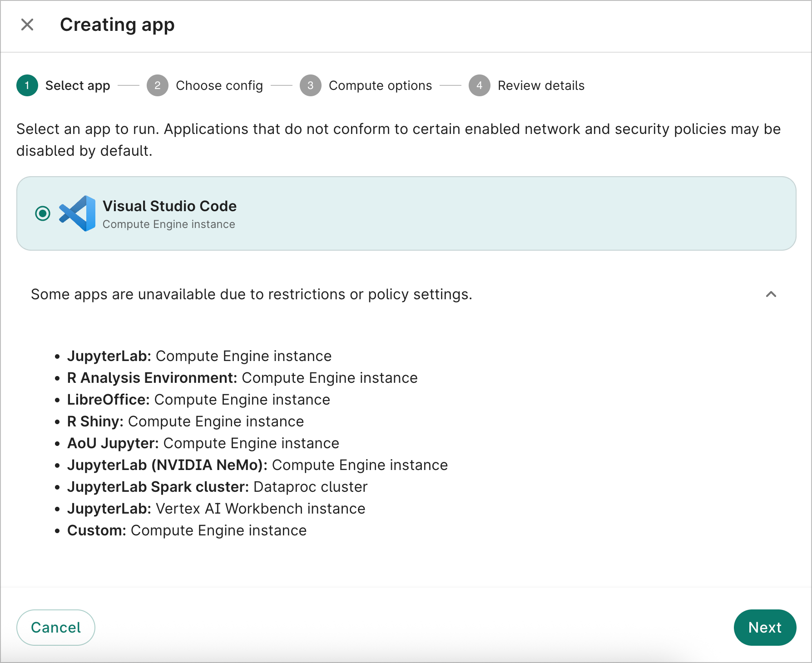Click step circle 2 for Choose config
Image resolution: width=812 pixels, height=663 pixels.
158,85
